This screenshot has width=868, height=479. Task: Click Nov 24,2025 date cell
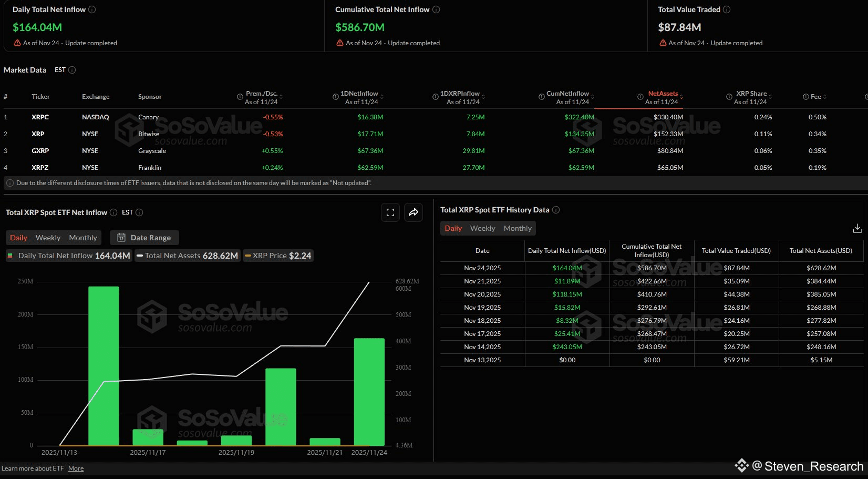pos(482,268)
